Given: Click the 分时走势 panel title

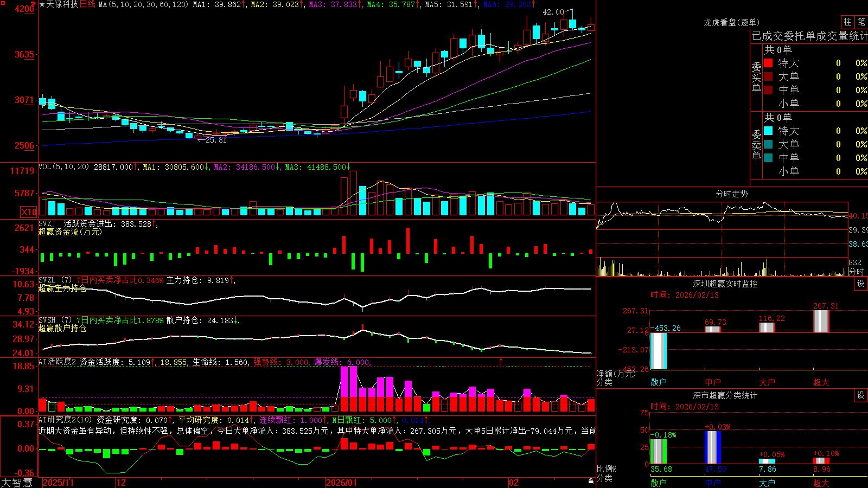Looking at the screenshot, I should 731,194.
